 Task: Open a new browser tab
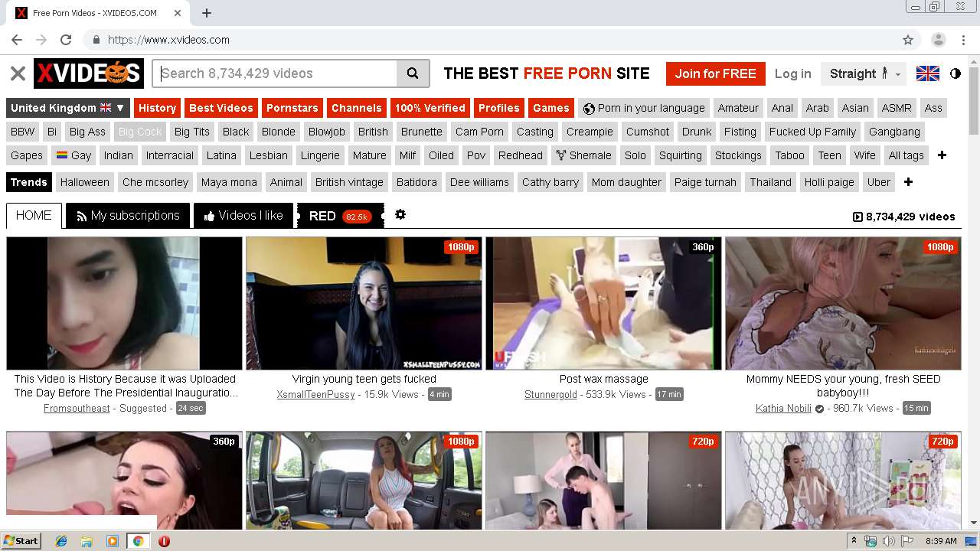click(x=207, y=13)
